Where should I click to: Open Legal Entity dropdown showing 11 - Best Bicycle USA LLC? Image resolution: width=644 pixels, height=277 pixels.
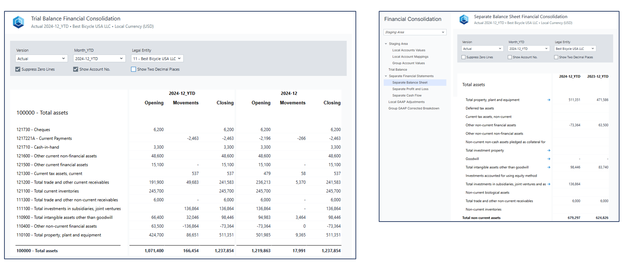(x=157, y=59)
